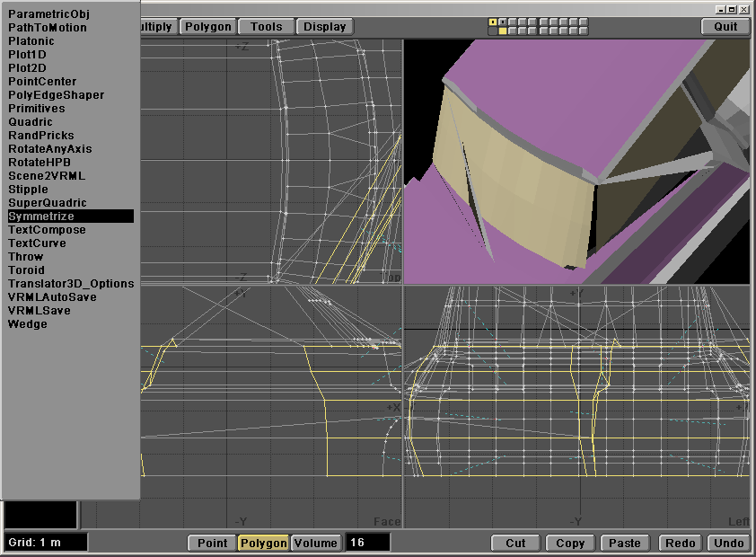Select the Wedge plugin entry
The height and width of the screenshot is (557, 756).
(28, 324)
